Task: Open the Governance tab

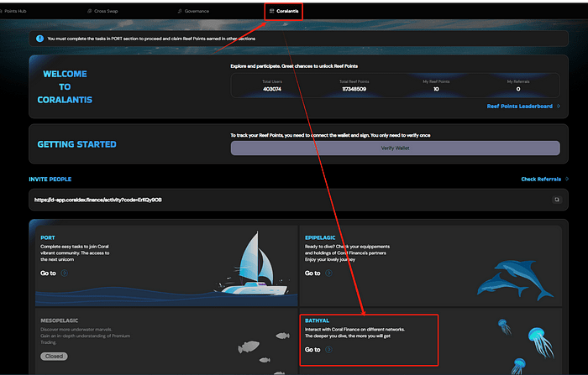Action: (x=193, y=11)
